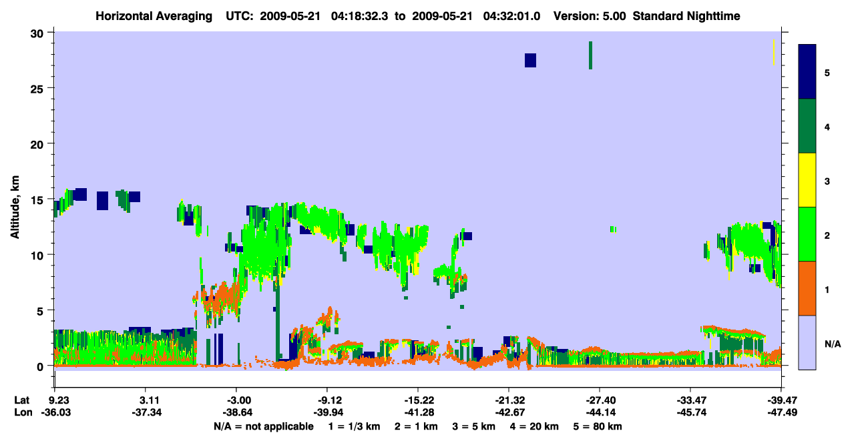Click the colorbar number label 5
Screen dimensions: 868x445
[827, 73]
